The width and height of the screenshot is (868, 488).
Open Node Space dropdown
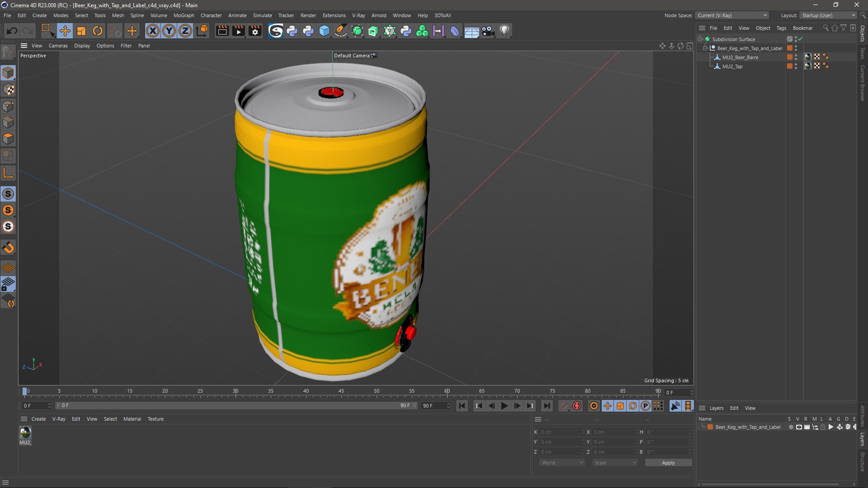732,15
